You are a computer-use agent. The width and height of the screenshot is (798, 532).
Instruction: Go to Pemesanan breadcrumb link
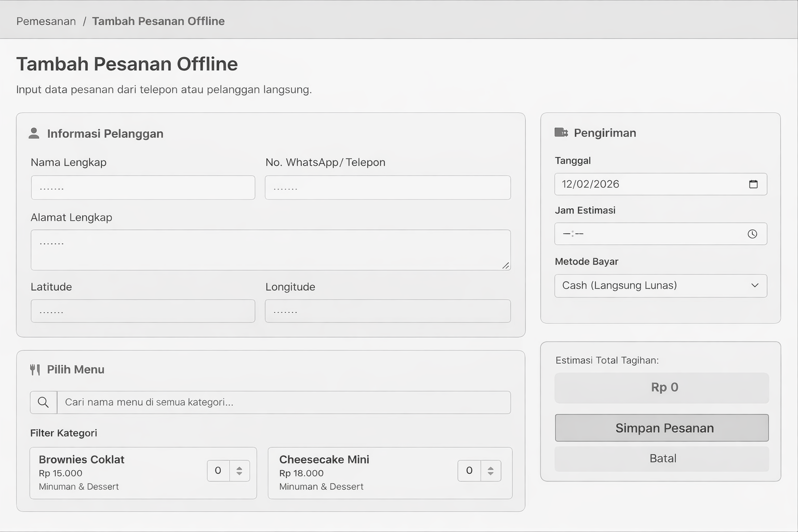pyautogui.click(x=46, y=21)
